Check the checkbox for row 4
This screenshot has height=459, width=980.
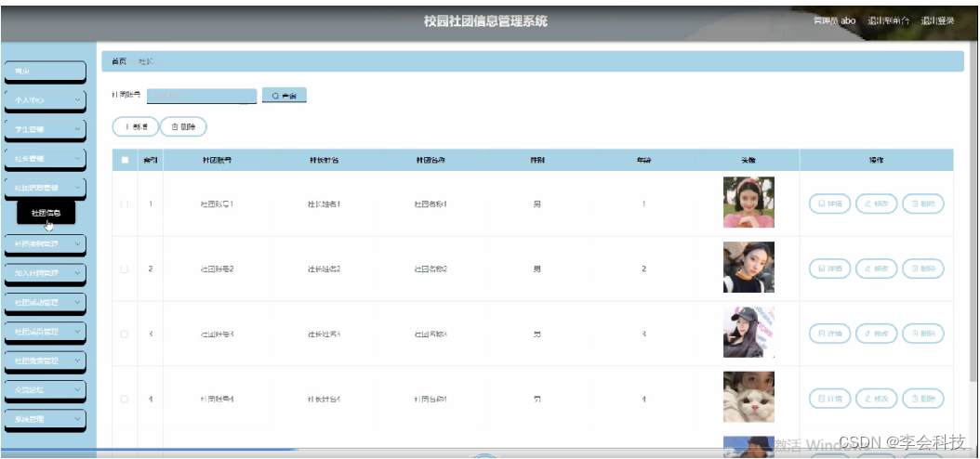pos(125,399)
